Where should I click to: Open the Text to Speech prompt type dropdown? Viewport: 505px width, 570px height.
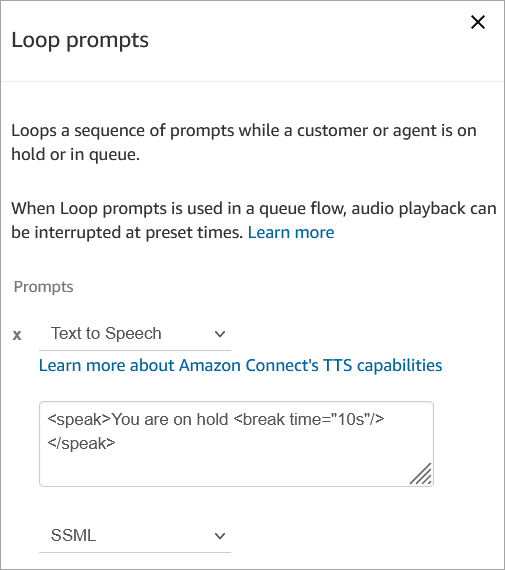click(135, 334)
